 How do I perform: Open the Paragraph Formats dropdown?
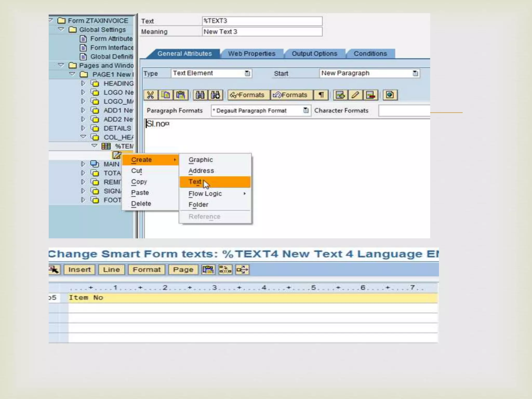pyautogui.click(x=306, y=111)
